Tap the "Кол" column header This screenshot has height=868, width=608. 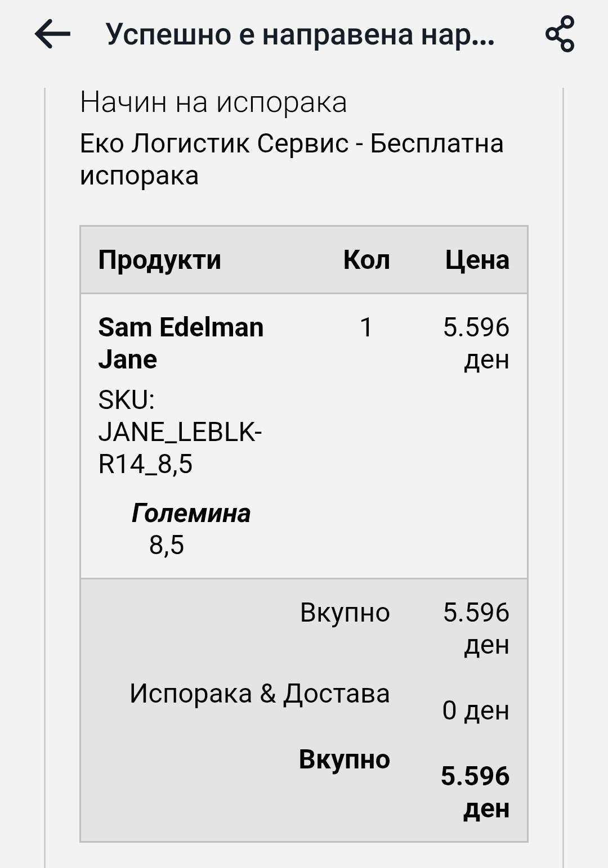coord(366,260)
